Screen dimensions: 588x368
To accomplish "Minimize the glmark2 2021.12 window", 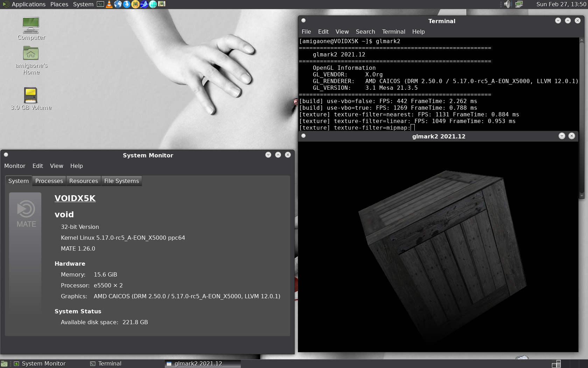I will click(562, 136).
